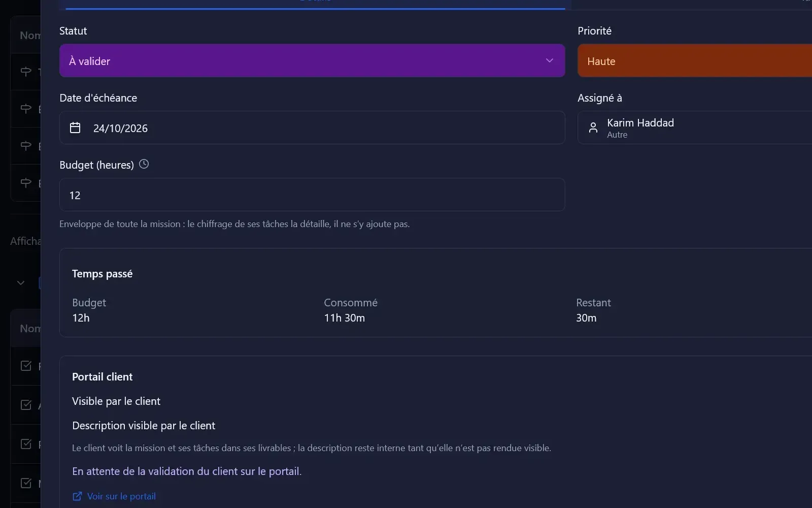The width and height of the screenshot is (812, 508).
Task: Click the calendar icon in Date d'échéance
Action: [75, 128]
